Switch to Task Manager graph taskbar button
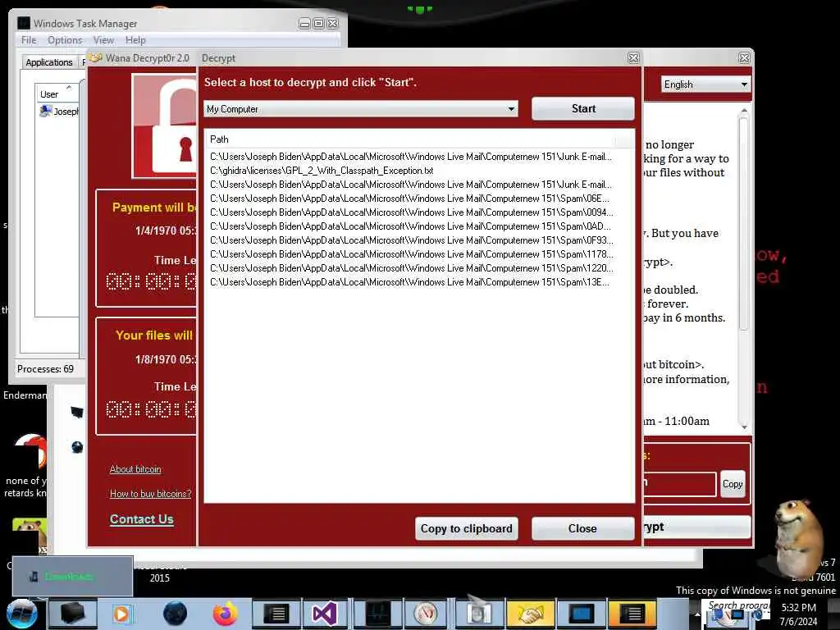The width and height of the screenshot is (840, 630). pos(377,614)
